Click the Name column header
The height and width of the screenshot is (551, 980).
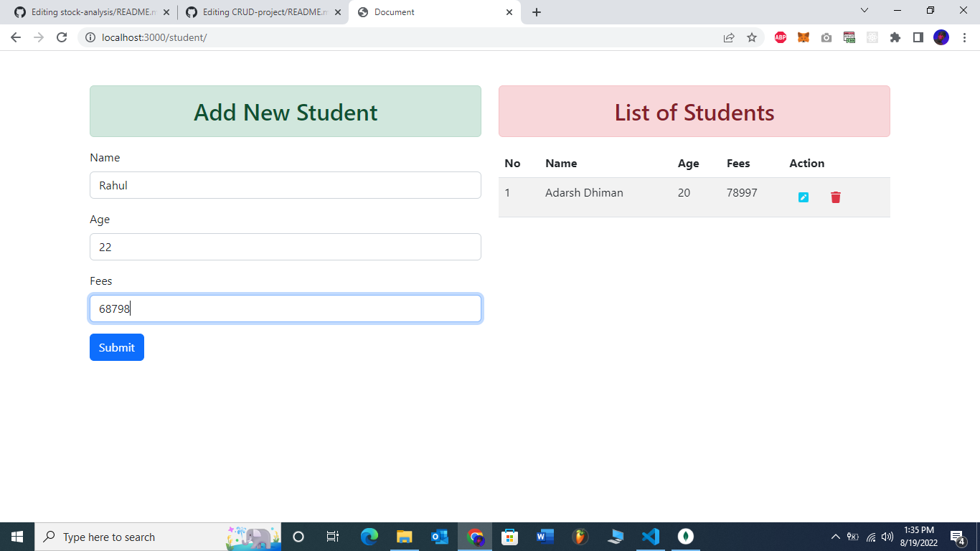[561, 163]
